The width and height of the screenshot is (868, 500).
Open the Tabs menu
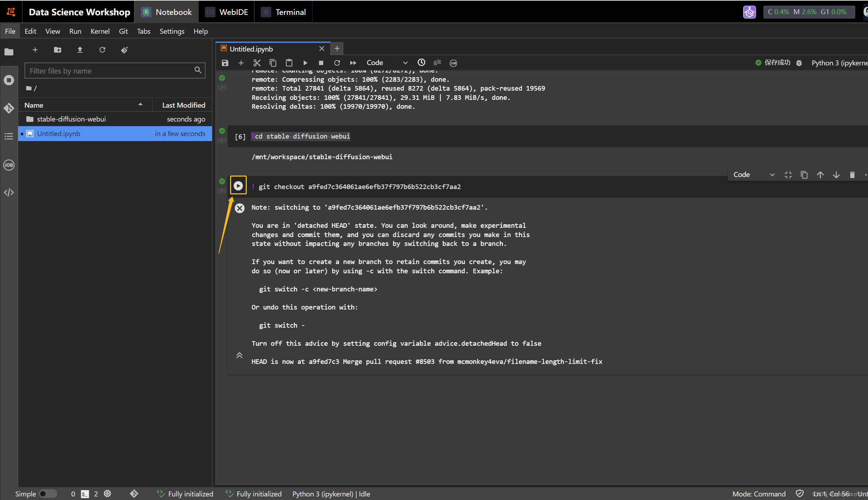tap(144, 31)
